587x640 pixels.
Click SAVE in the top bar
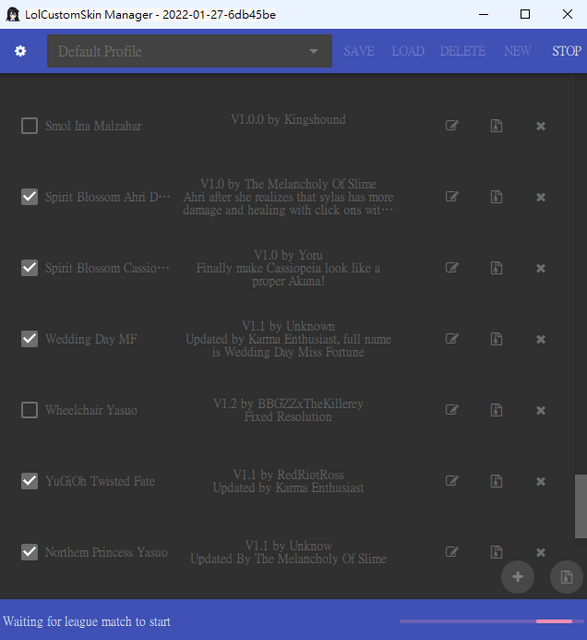[359, 51]
